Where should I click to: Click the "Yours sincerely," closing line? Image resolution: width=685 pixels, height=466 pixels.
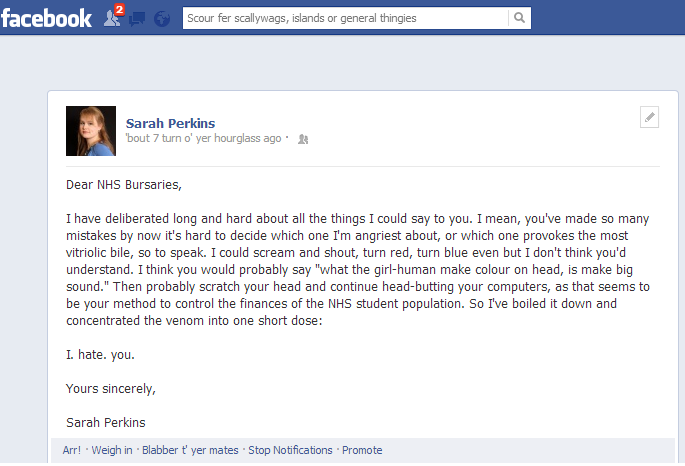click(111, 389)
